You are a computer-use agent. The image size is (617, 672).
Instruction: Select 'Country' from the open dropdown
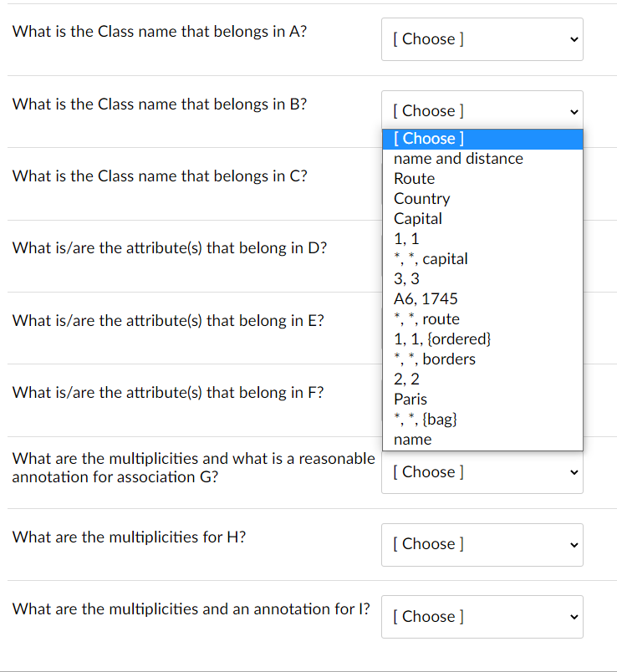(421, 198)
